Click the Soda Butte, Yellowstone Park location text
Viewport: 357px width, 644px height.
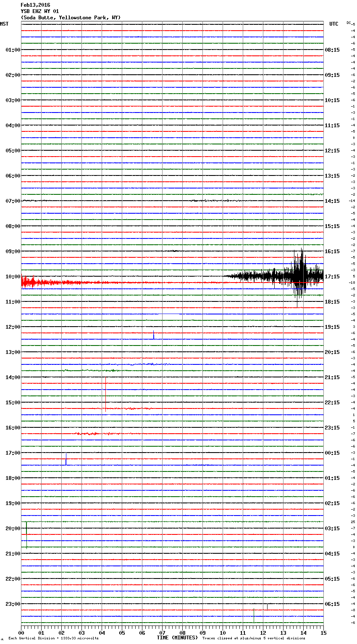[71, 18]
